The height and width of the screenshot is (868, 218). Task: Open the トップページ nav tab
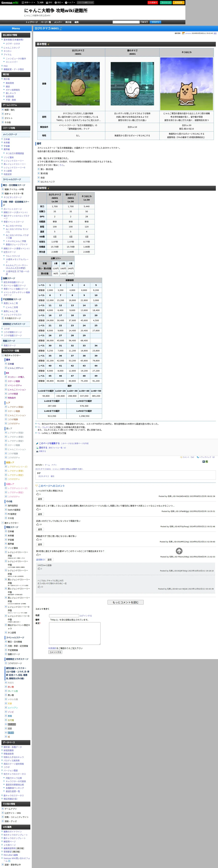pyautogui.click(x=32, y=22)
